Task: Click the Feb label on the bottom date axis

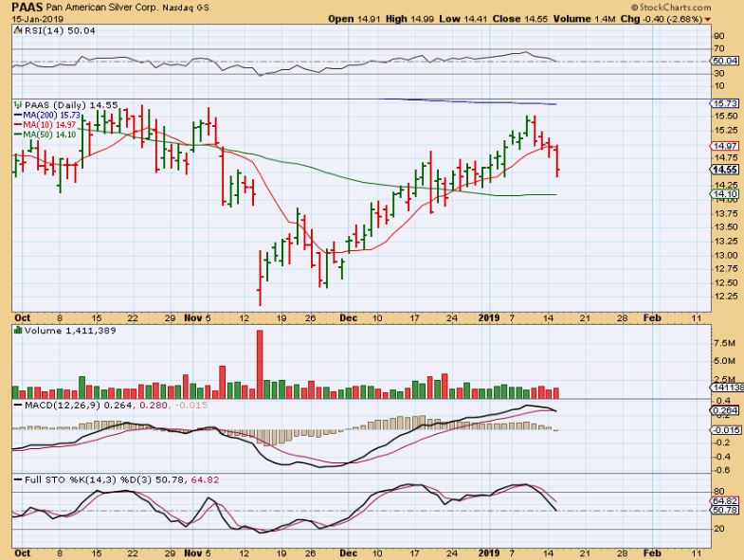Action: tap(652, 553)
